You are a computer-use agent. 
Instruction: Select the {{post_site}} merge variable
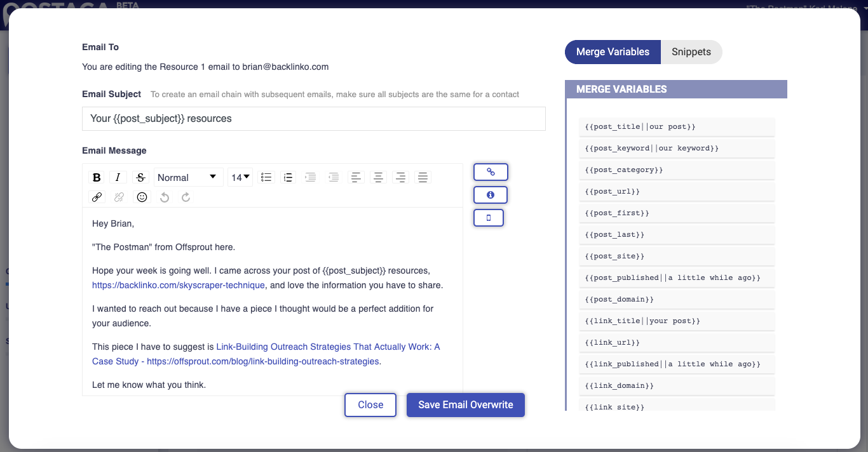pyautogui.click(x=677, y=256)
